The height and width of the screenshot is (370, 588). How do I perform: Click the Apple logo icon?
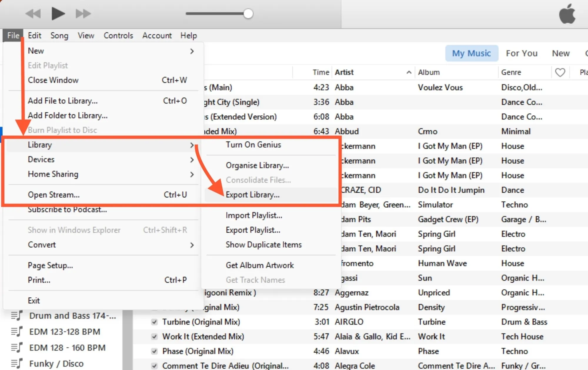[x=567, y=14]
